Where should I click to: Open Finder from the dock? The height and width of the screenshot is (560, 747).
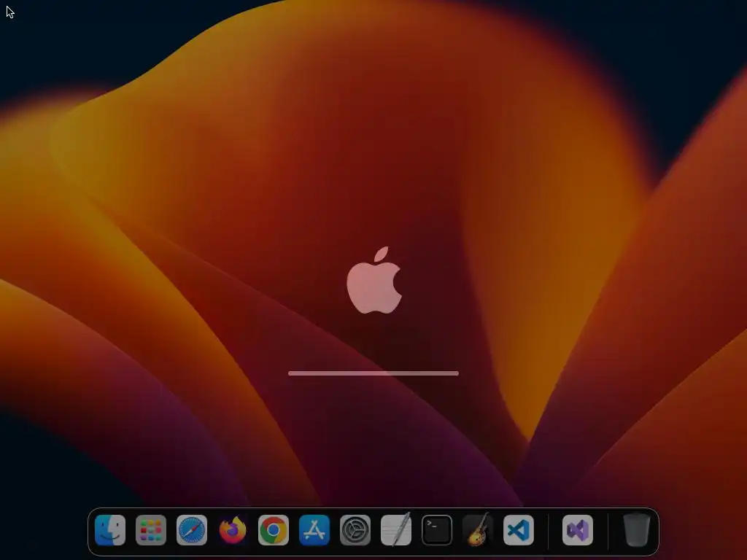coord(110,530)
